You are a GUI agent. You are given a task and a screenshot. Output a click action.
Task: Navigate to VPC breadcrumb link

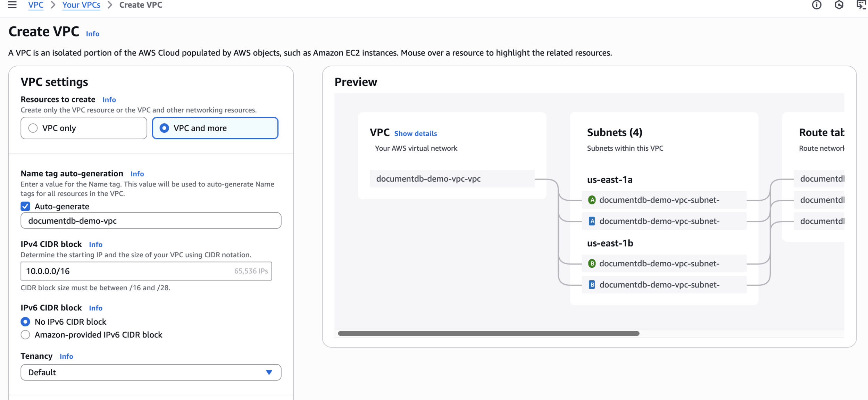tap(36, 5)
